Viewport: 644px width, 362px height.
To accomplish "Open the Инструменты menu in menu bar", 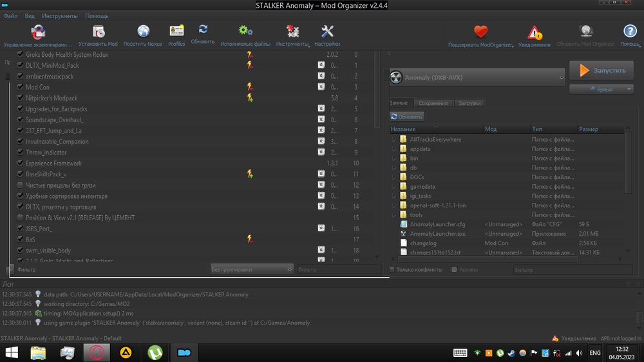I will (60, 15).
